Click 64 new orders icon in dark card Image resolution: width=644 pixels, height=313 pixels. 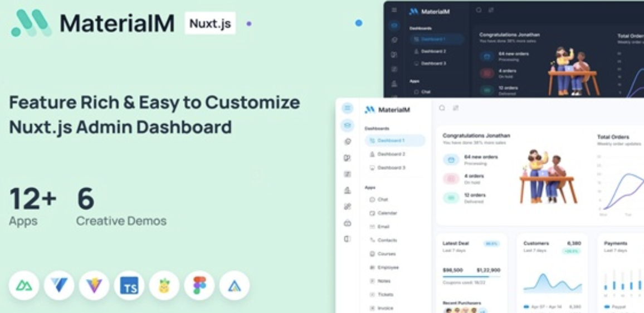pyautogui.click(x=487, y=56)
